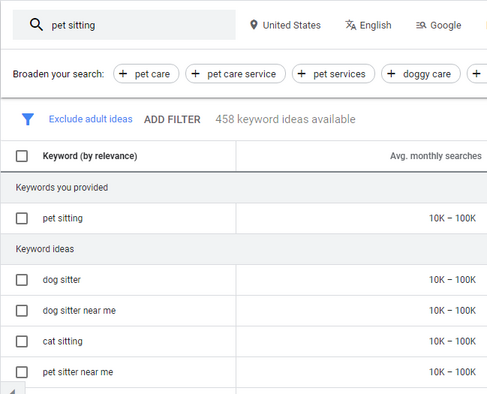Check the pet sitting keyword checkbox
Viewport: 487px width, 394px height.
click(22, 218)
